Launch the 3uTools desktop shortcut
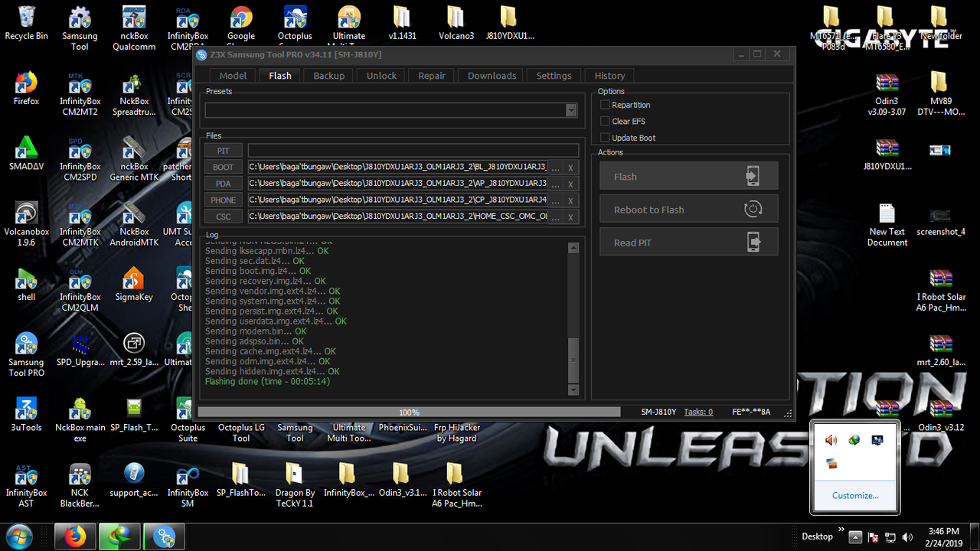This screenshot has height=551, width=980. point(26,416)
